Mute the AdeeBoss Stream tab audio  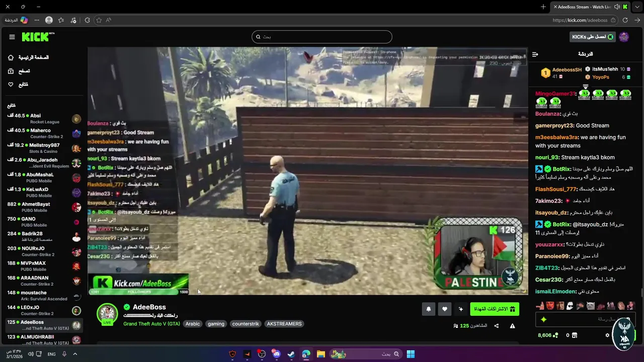pos(617,7)
